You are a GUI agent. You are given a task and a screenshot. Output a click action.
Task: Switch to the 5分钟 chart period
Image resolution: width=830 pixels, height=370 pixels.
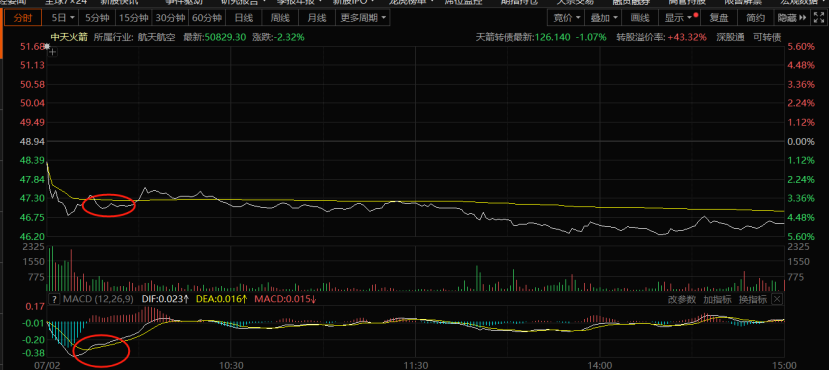97,18
